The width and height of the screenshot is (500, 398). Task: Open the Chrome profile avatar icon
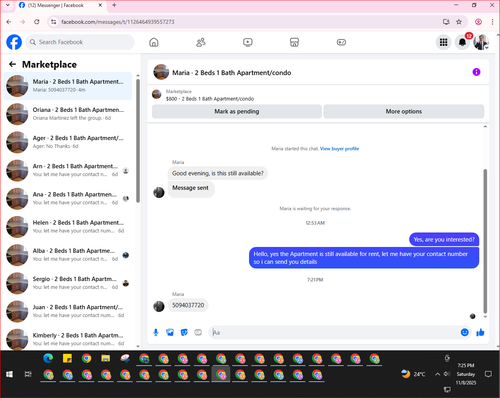[478, 22]
